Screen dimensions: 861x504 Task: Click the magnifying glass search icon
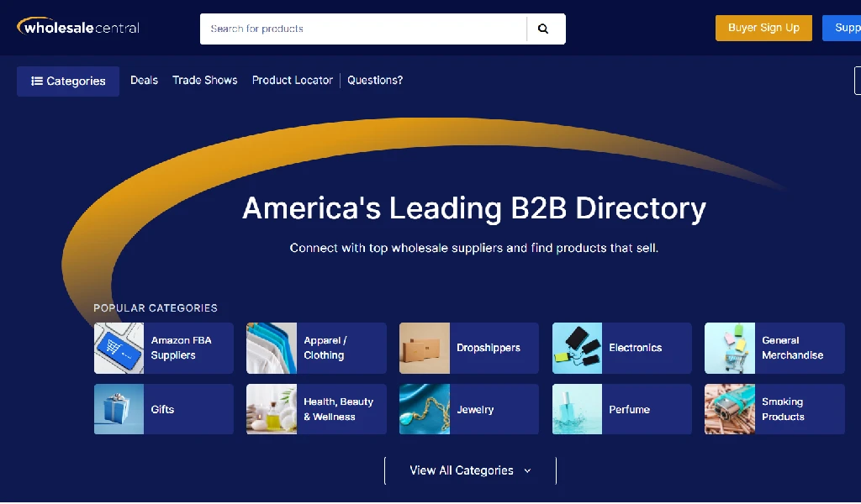tap(543, 29)
